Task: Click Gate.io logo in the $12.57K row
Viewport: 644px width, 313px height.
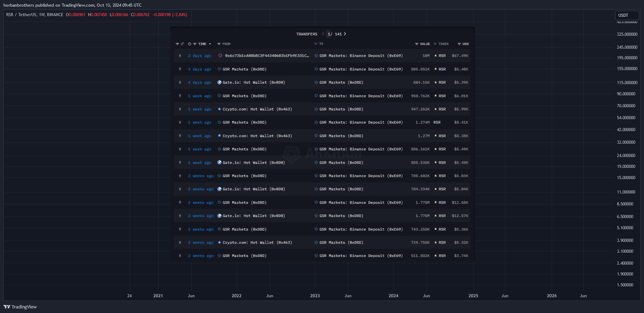Action: tap(219, 216)
